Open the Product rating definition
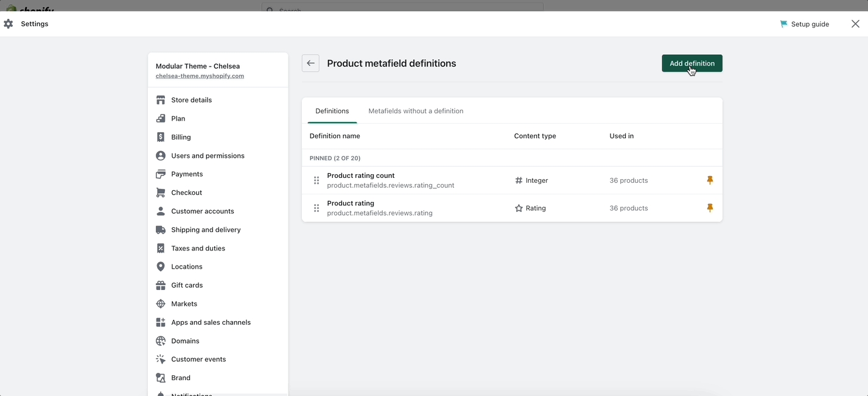 351,203
